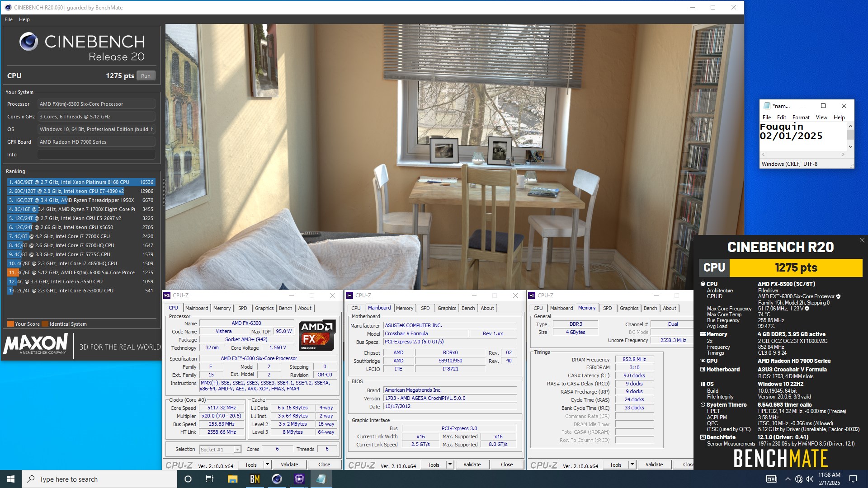The image size is (868, 488).
Task: Run the Cinebench CPU test
Action: tap(146, 76)
